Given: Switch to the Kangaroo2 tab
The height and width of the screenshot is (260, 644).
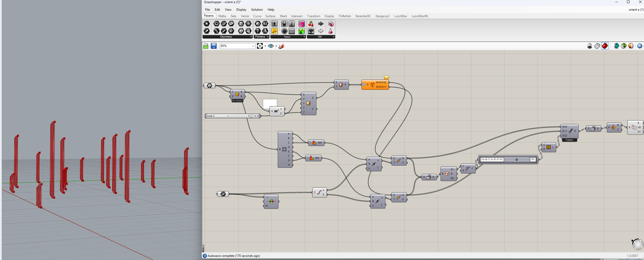Looking at the screenshot, I should coord(382,16).
